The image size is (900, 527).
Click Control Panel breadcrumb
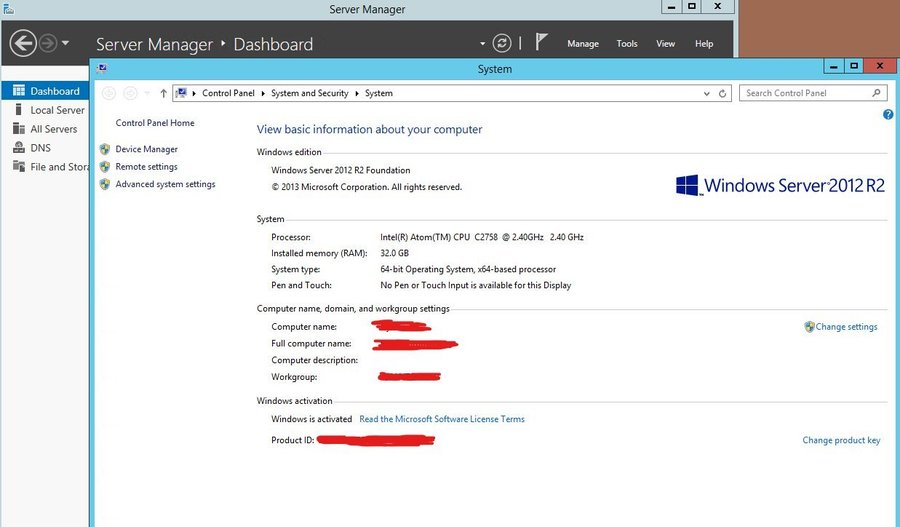[x=228, y=93]
